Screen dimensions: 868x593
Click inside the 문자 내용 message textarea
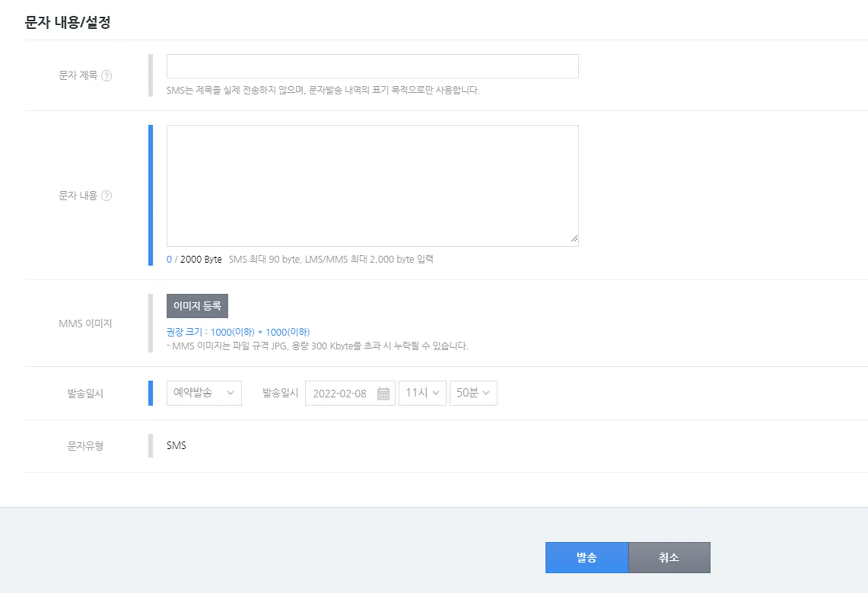click(x=373, y=186)
